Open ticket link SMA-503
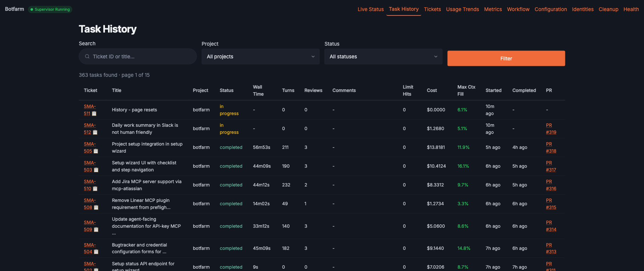Screen dimensions: 644x271 coord(89,166)
